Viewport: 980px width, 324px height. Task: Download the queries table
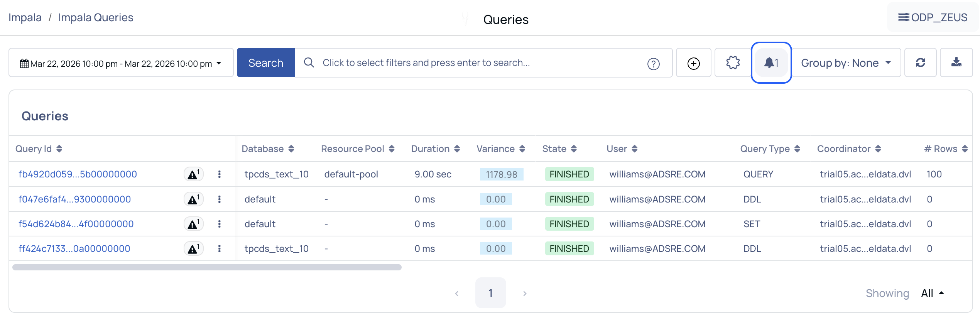956,63
